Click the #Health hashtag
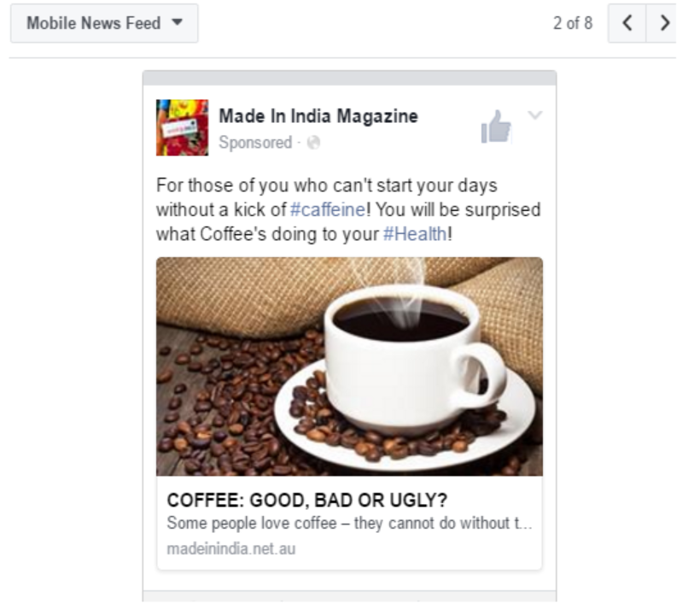 click(415, 234)
